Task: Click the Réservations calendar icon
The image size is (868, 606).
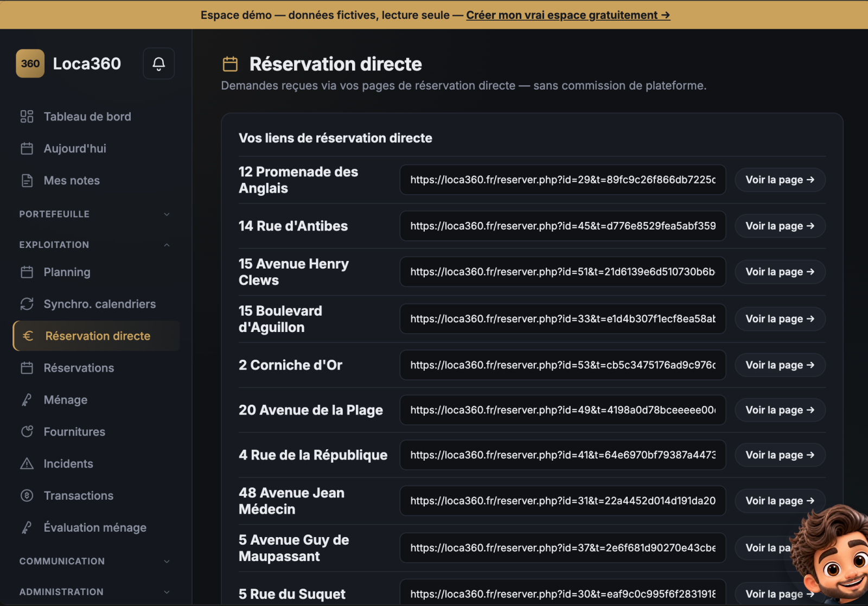Action: coord(27,368)
